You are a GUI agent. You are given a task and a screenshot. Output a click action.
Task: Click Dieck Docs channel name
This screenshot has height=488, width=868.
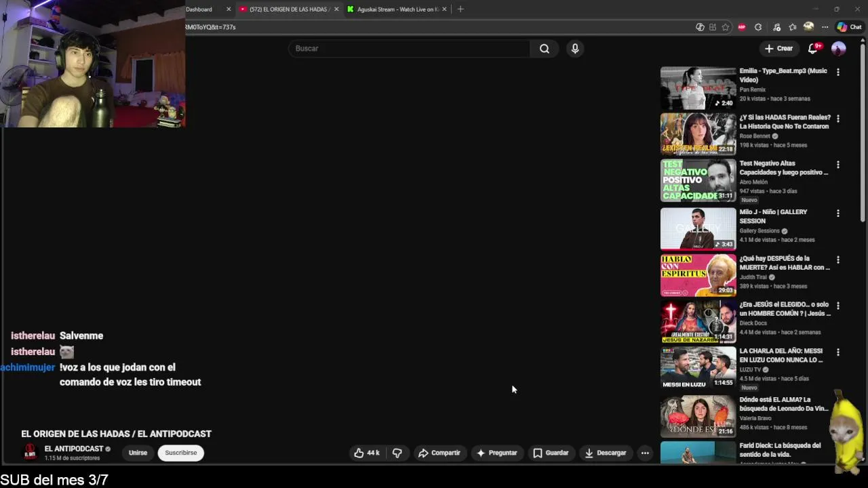coord(753,323)
